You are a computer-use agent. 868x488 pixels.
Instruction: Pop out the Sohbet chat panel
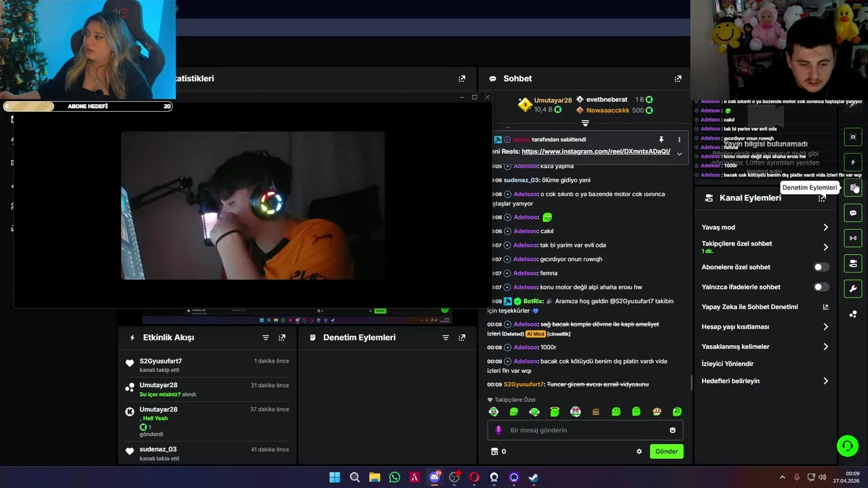click(x=677, y=79)
